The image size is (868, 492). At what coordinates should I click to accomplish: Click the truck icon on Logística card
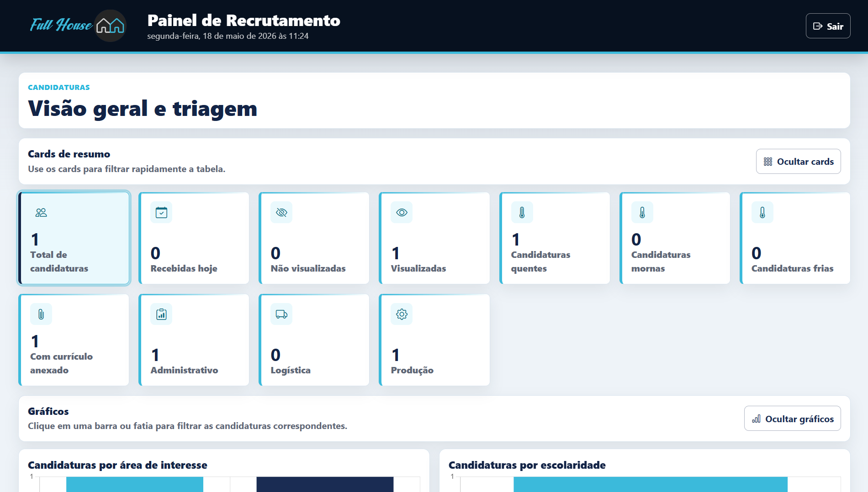[281, 314]
